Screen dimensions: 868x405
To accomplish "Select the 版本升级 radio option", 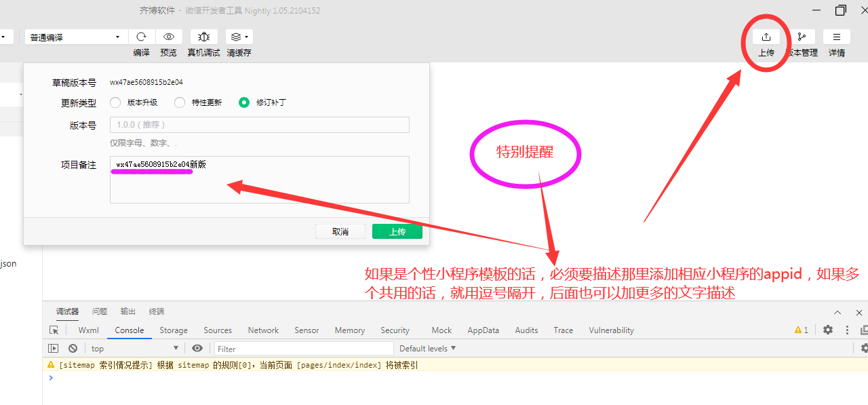I will click(x=115, y=102).
